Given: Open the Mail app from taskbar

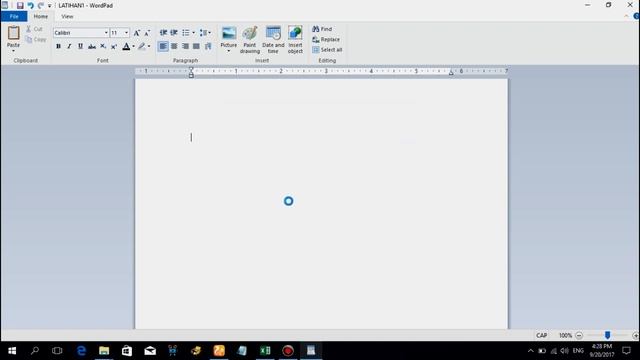Looking at the screenshot, I should pyautogui.click(x=150, y=351).
